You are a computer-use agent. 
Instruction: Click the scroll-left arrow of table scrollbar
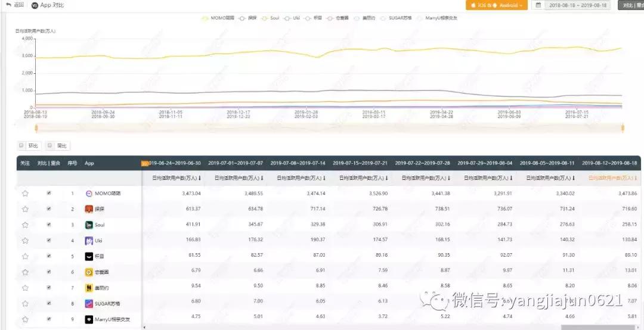(x=144, y=327)
